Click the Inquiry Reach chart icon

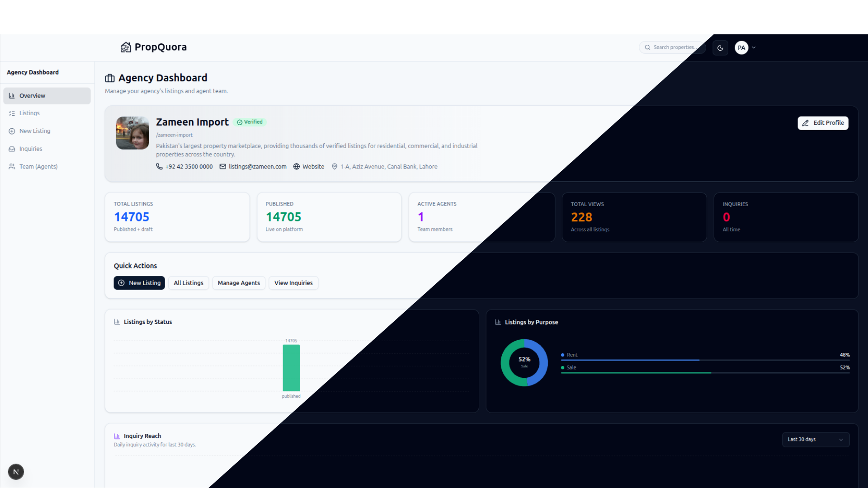pos(117,436)
